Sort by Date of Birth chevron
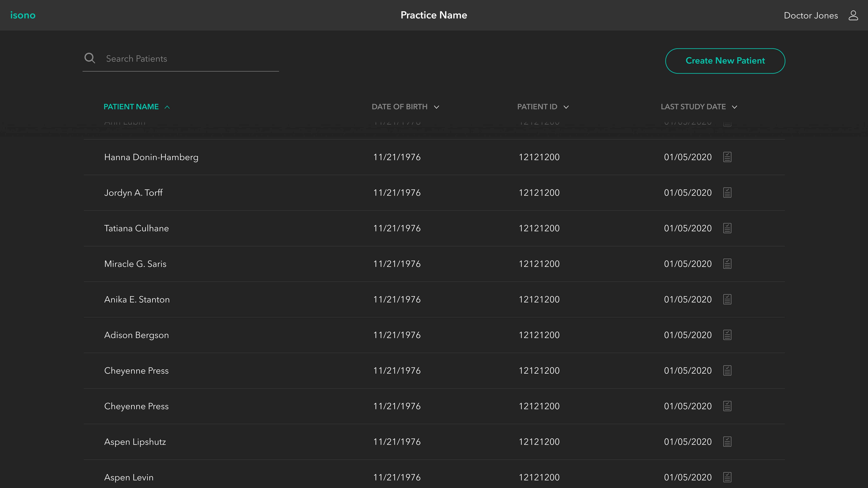This screenshot has height=488, width=868. click(436, 107)
